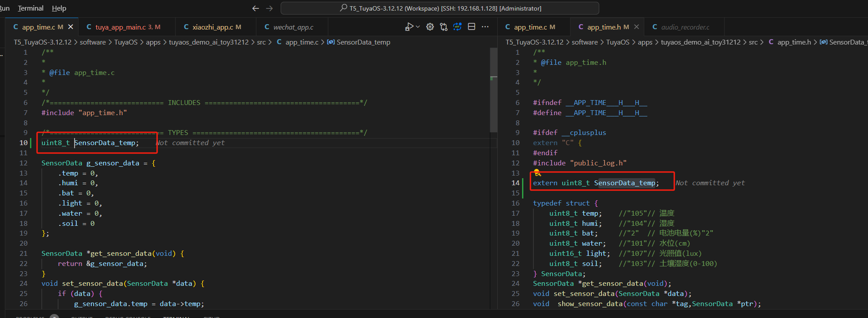The height and width of the screenshot is (318, 868).
Task: Click the Run or Debug play icon
Action: [409, 27]
